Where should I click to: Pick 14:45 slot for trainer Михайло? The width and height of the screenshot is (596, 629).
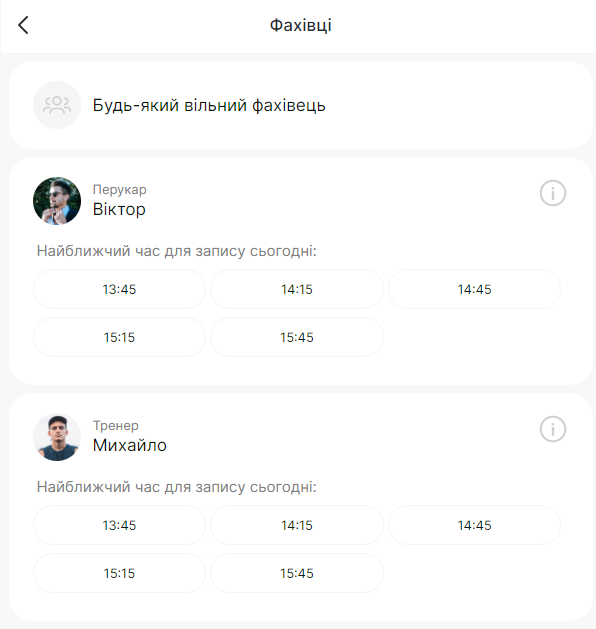tap(474, 525)
